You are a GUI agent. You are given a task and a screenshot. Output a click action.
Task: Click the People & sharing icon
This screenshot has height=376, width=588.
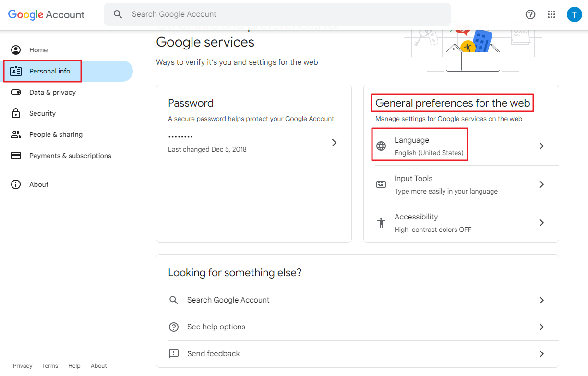pyautogui.click(x=16, y=134)
